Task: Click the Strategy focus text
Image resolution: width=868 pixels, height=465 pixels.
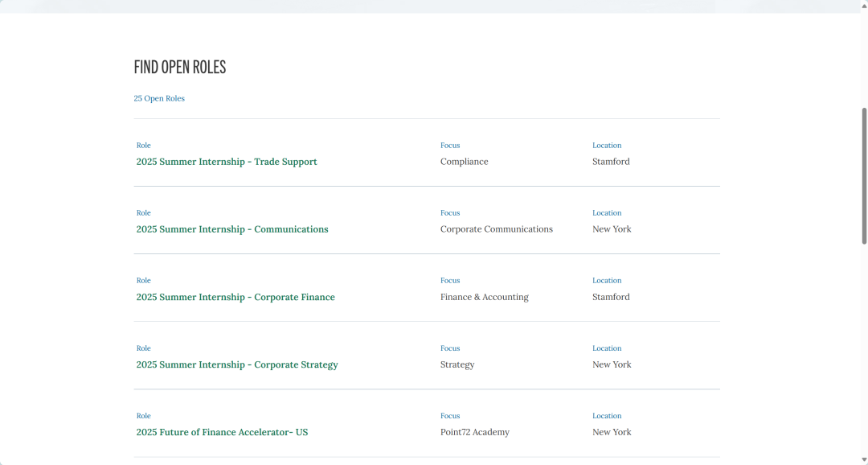Action: [457, 364]
